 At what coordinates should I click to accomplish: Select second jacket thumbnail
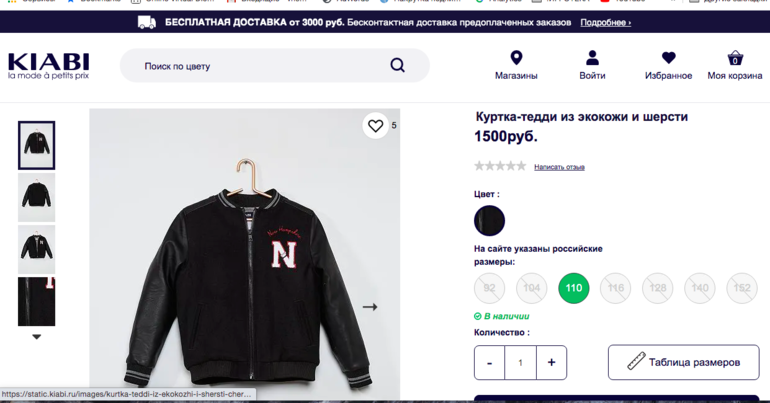(x=37, y=197)
